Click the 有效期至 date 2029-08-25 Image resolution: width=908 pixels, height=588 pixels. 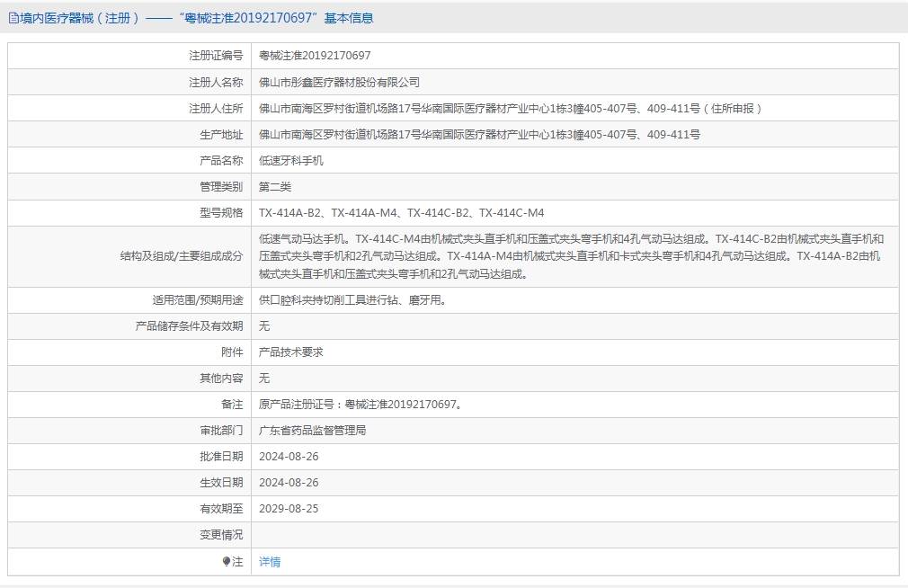coord(289,509)
